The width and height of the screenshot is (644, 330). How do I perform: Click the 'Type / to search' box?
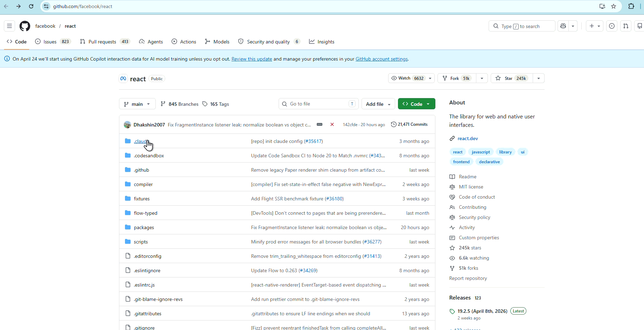pyautogui.click(x=522, y=26)
